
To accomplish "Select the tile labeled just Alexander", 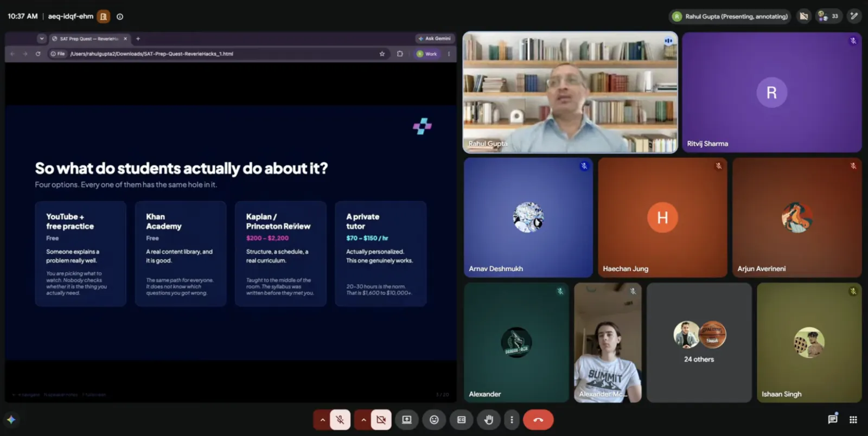I will (516, 343).
